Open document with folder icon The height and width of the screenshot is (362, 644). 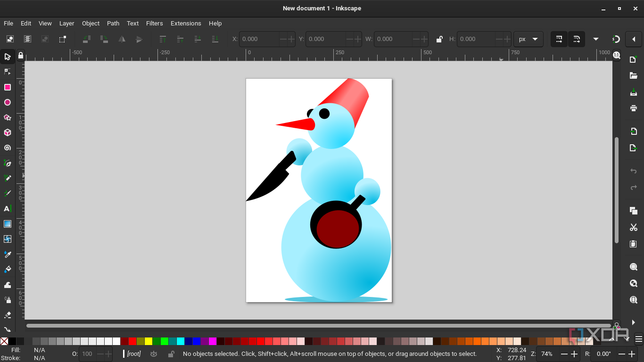(634, 75)
